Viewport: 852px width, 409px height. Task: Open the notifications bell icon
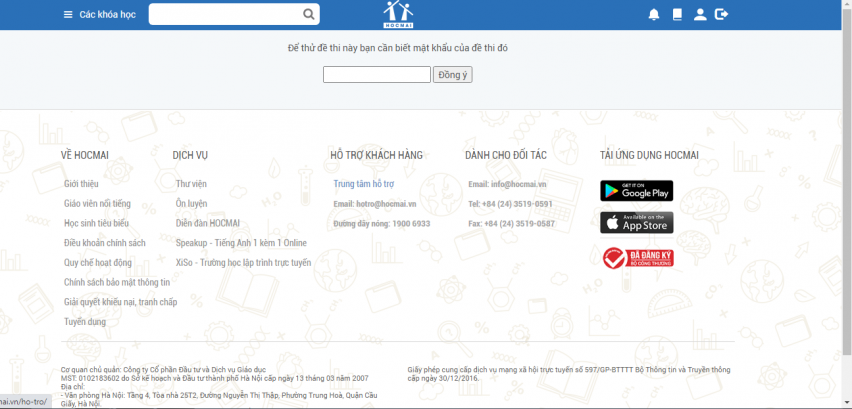654,14
